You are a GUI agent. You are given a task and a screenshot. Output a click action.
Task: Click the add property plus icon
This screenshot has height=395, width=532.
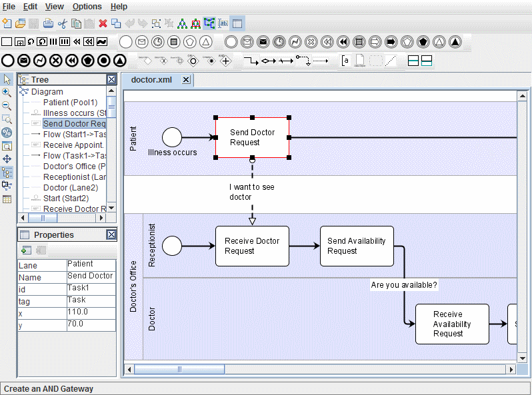click(x=26, y=250)
